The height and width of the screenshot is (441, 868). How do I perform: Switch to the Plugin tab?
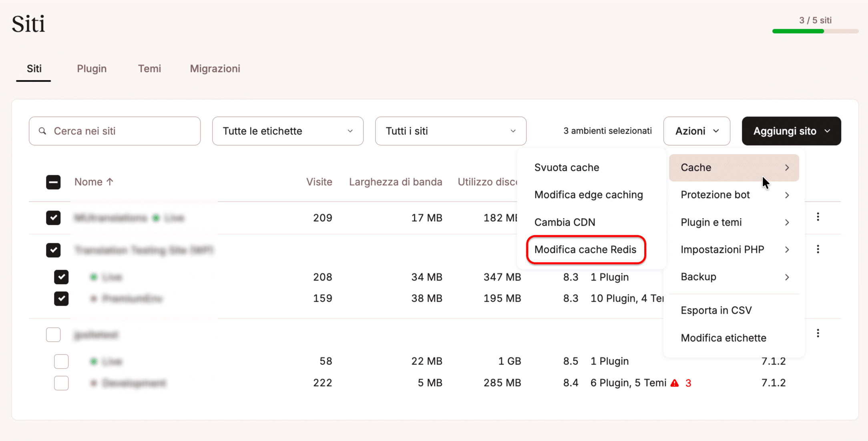[92, 68]
